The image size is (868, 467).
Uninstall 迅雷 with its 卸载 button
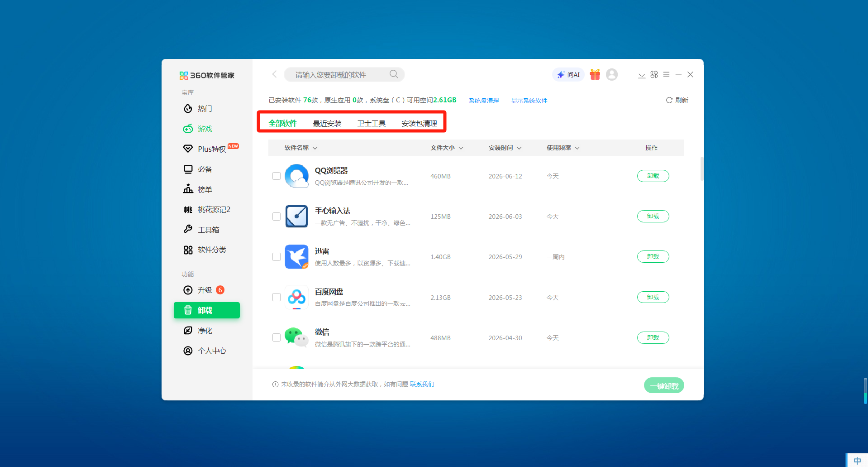(x=653, y=256)
